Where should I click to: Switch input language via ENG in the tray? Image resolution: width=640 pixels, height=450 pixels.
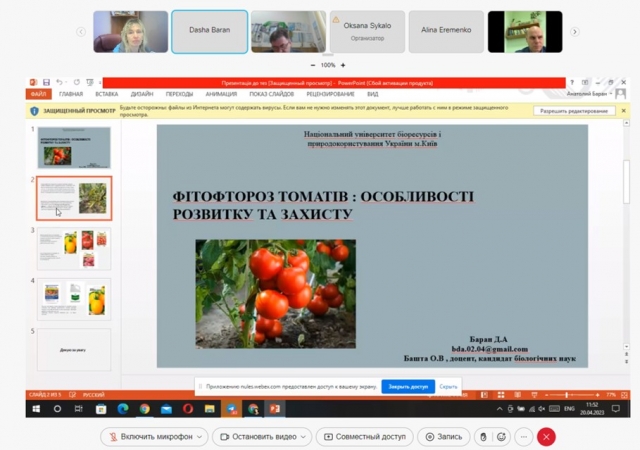pos(569,409)
